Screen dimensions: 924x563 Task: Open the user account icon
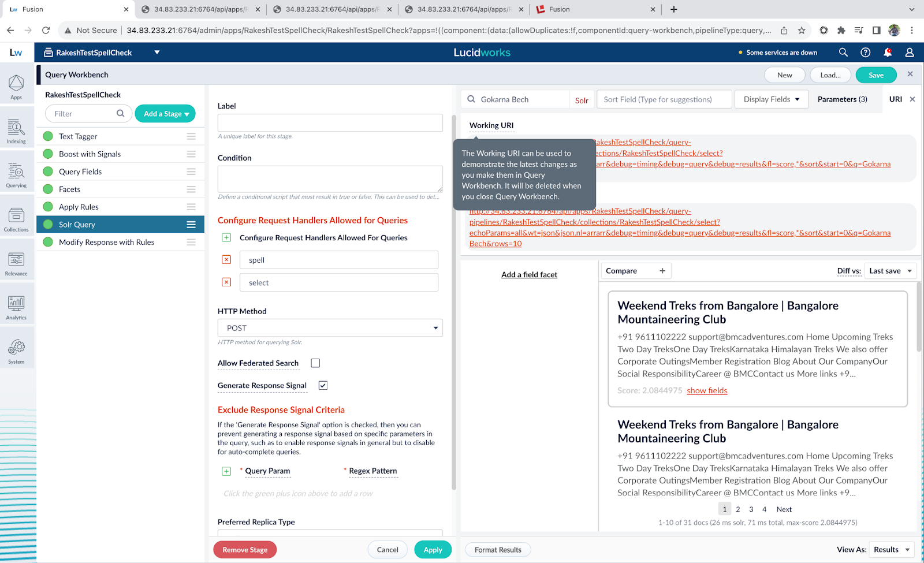(910, 53)
